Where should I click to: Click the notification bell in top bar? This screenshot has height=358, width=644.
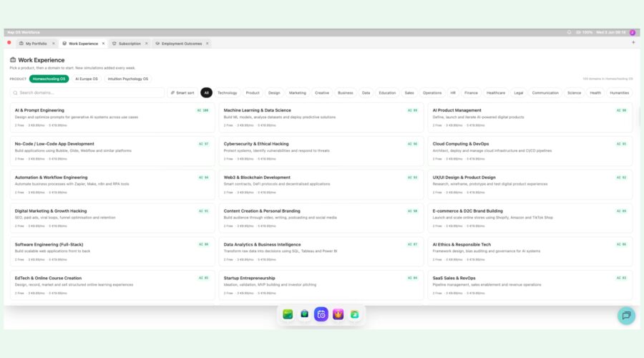click(x=569, y=32)
